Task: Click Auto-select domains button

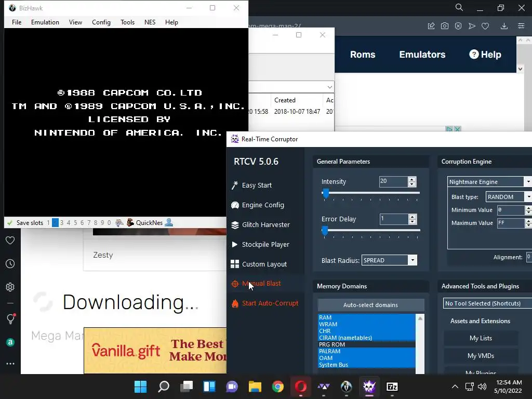Action: pyautogui.click(x=371, y=305)
